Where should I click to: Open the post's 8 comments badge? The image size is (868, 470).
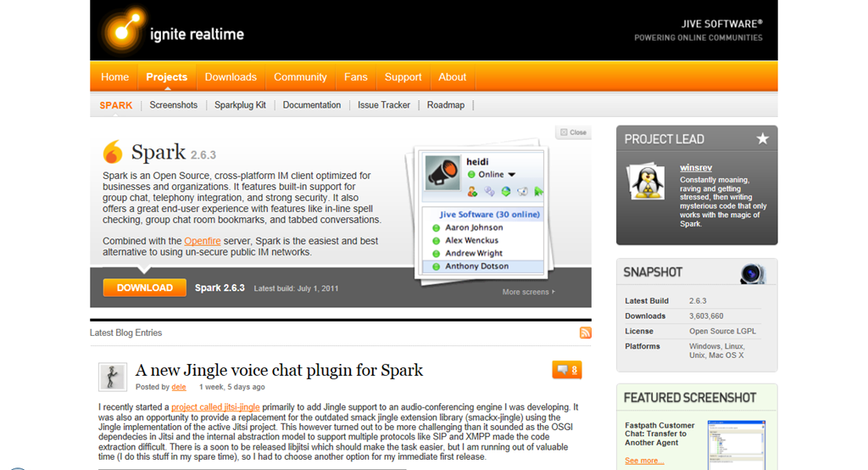pyautogui.click(x=567, y=370)
